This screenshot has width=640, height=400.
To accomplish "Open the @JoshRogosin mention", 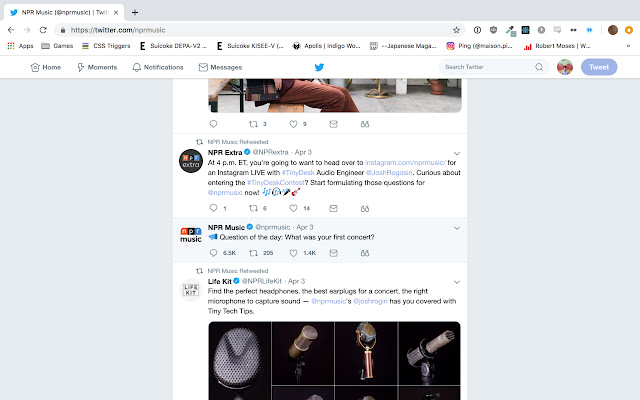I will (389, 173).
